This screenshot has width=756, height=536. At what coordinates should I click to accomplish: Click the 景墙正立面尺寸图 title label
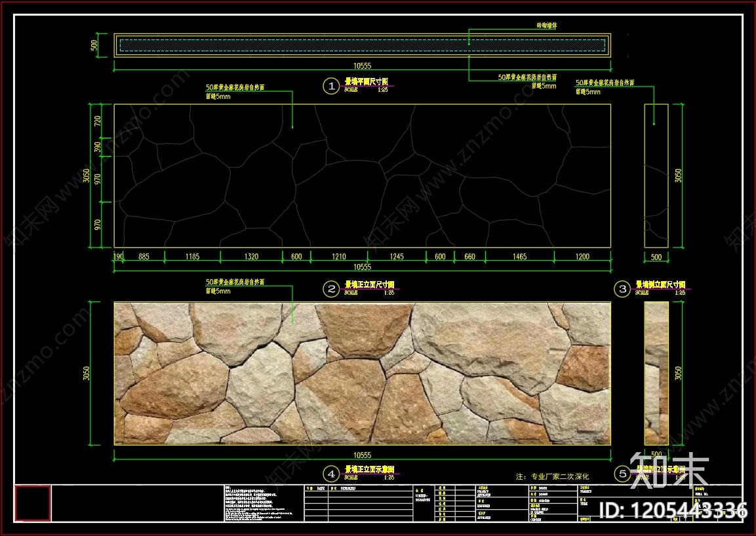[x=369, y=284]
